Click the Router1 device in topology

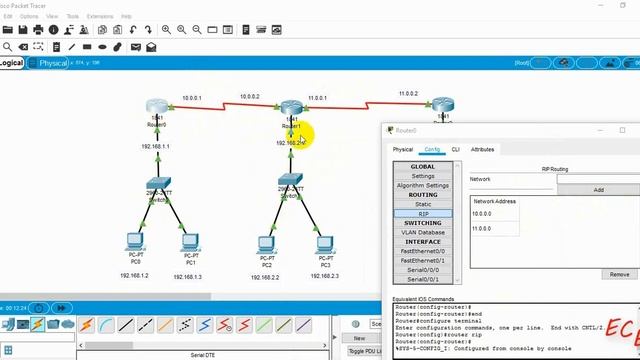coord(291,107)
